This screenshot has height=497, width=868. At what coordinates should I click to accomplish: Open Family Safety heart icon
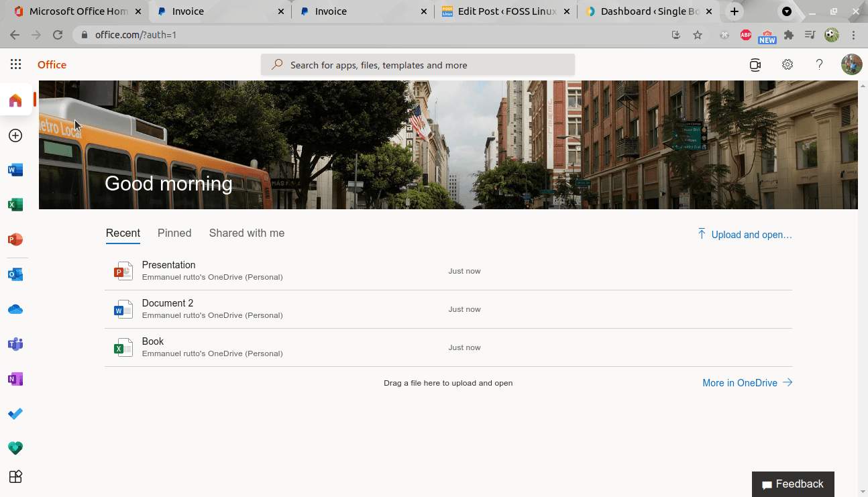[15, 447]
